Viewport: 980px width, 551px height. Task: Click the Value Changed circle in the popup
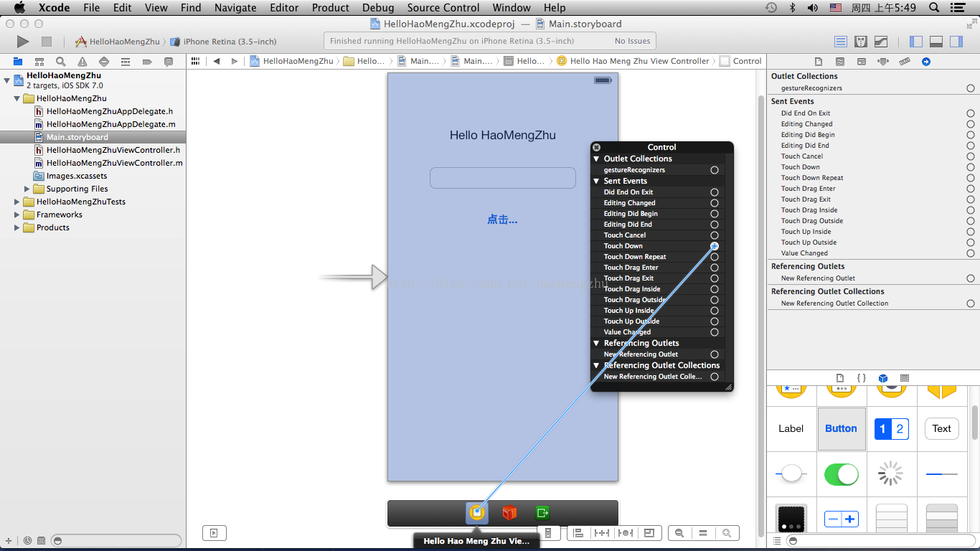tap(715, 332)
